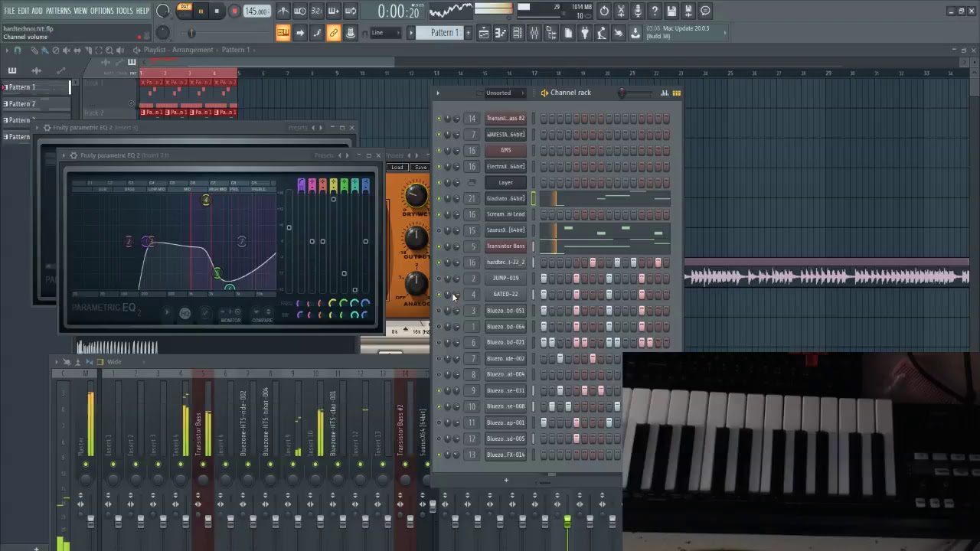This screenshot has width=980, height=551.
Task: Click the main volume knob in top toolbar
Action: coord(162,11)
